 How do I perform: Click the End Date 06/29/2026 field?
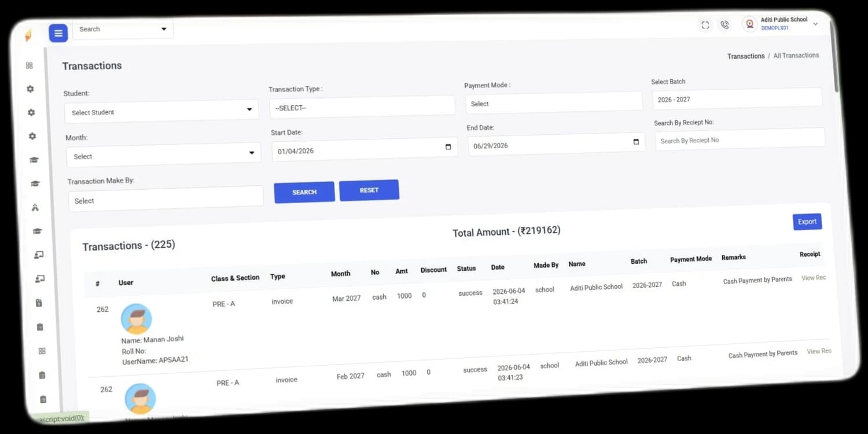[557, 145]
